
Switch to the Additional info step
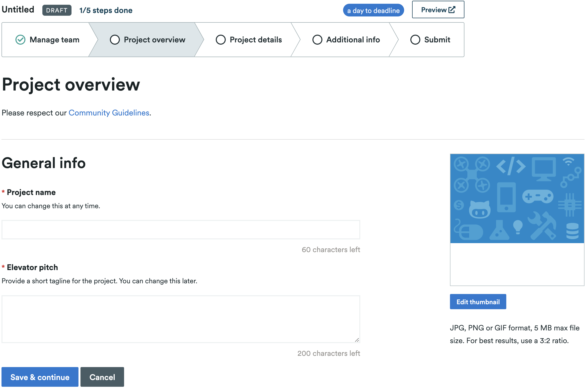coord(353,40)
